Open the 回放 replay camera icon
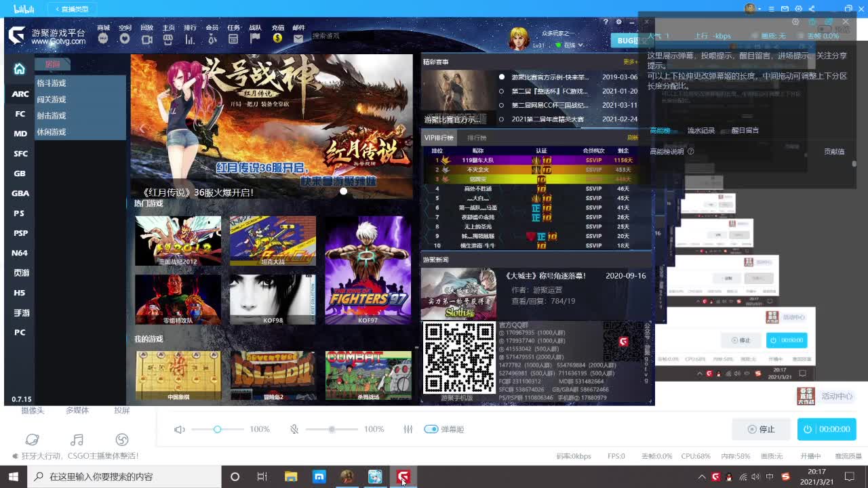 [x=146, y=39]
